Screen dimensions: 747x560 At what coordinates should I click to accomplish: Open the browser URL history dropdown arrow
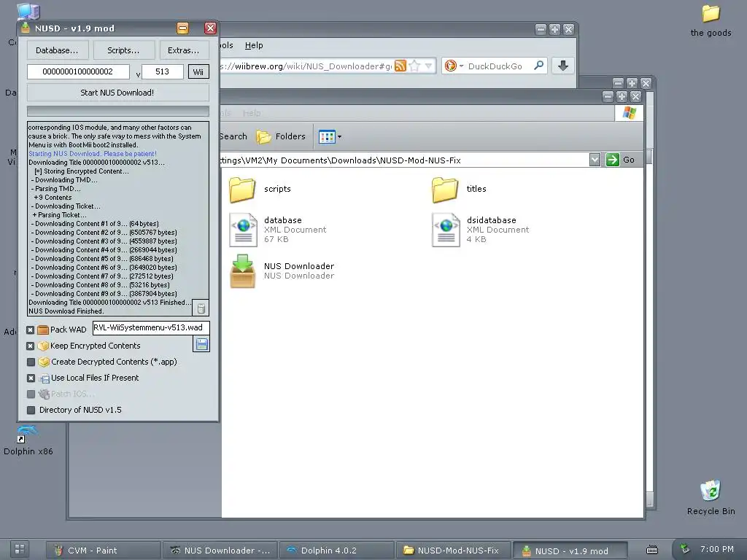pyautogui.click(x=429, y=66)
